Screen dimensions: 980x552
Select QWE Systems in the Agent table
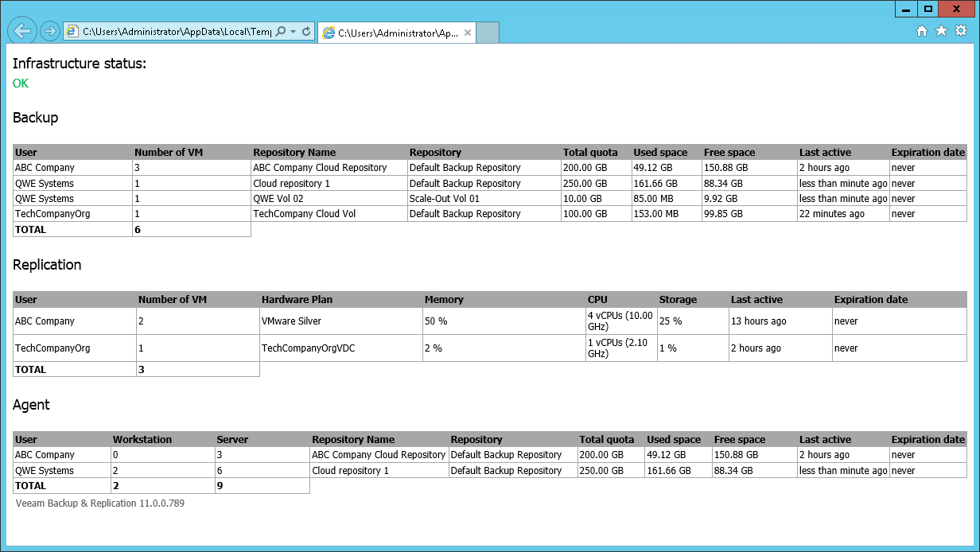click(x=45, y=471)
